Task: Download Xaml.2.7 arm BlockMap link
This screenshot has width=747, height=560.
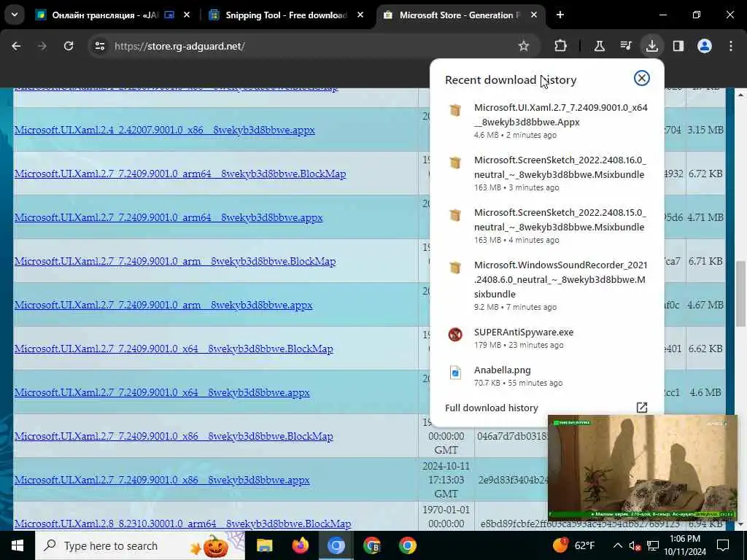Action: [175, 262]
